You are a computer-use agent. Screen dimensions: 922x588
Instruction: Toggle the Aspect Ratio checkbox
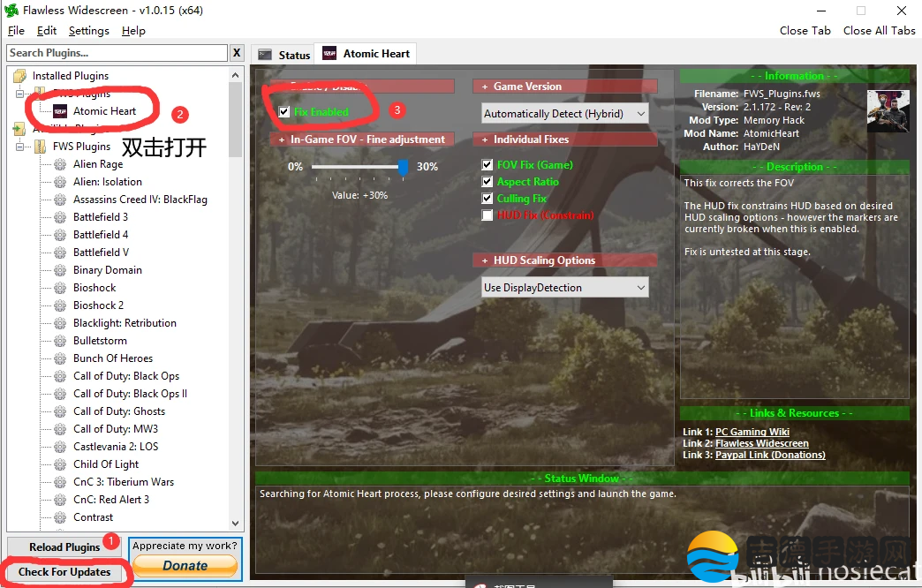point(487,182)
